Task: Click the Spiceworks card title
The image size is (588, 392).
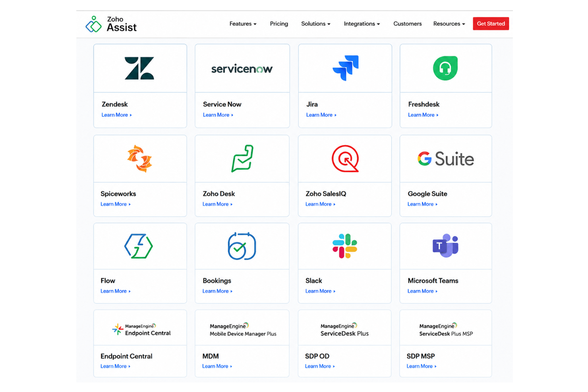Action: tap(118, 194)
